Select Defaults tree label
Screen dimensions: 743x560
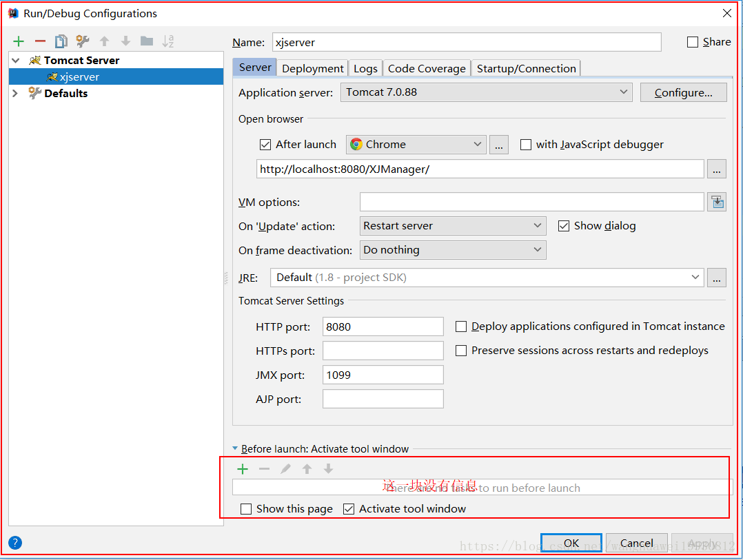(x=66, y=93)
